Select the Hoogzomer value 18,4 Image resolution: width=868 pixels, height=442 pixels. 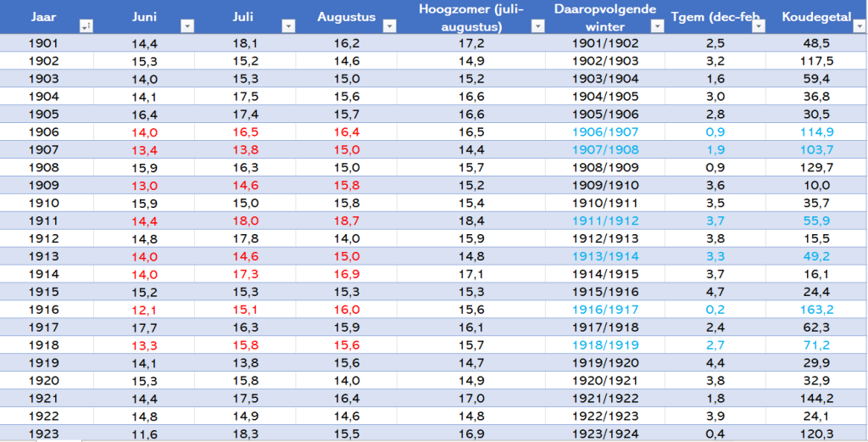tap(471, 221)
